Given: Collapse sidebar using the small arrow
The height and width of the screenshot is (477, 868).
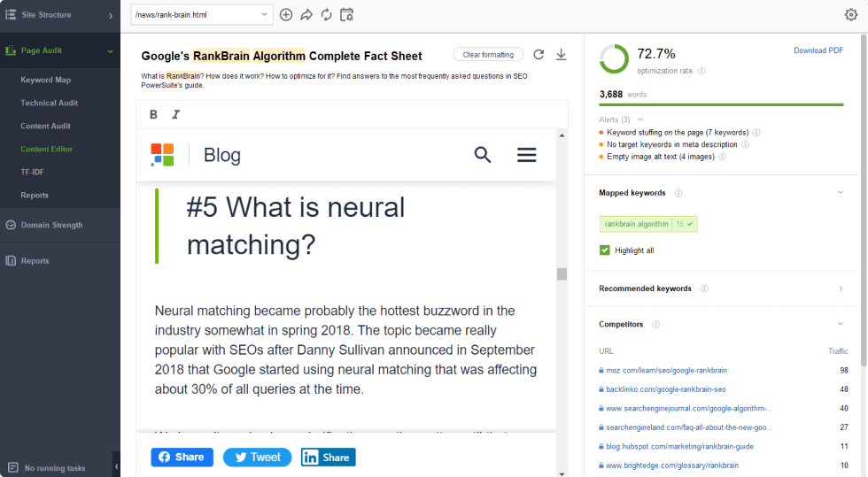Looking at the screenshot, I should [116, 466].
